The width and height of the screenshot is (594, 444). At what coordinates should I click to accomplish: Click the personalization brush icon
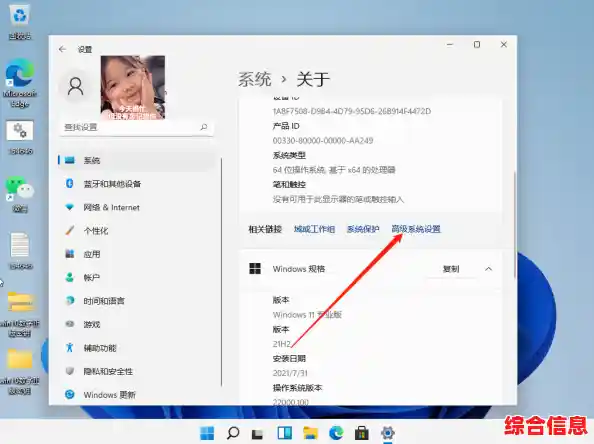coord(70,230)
